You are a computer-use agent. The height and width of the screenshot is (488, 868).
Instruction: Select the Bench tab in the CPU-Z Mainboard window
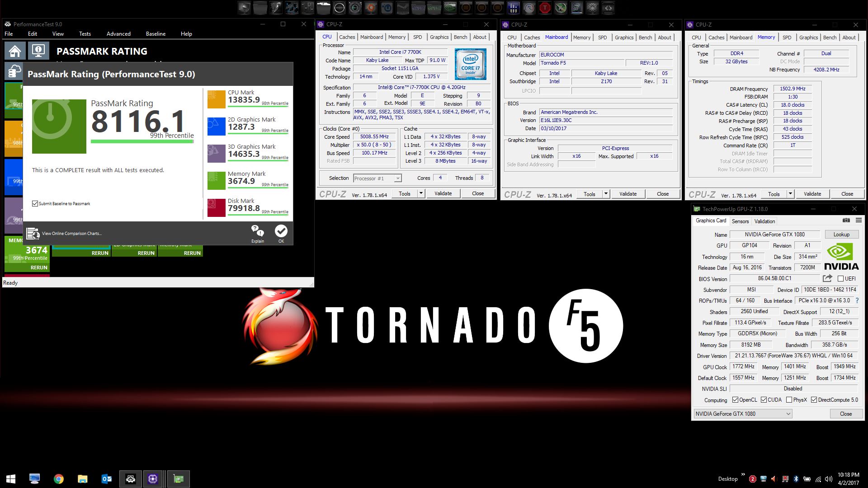pyautogui.click(x=645, y=38)
